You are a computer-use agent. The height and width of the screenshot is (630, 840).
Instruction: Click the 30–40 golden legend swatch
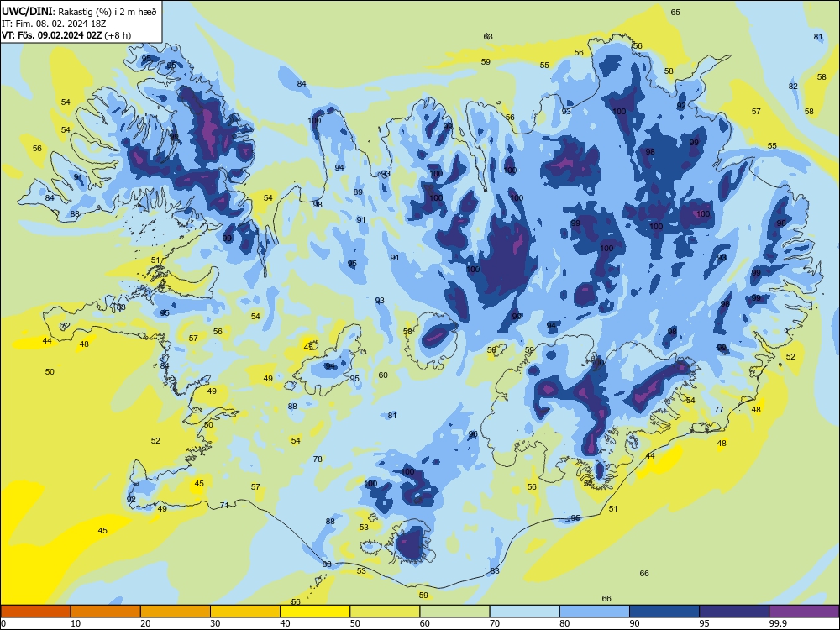pyautogui.click(x=245, y=612)
